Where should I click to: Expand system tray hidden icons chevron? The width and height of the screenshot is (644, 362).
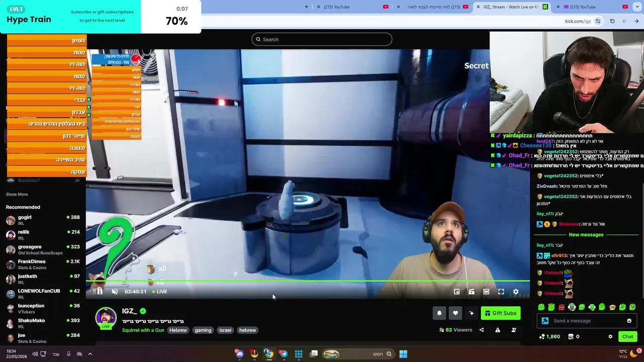90,354
